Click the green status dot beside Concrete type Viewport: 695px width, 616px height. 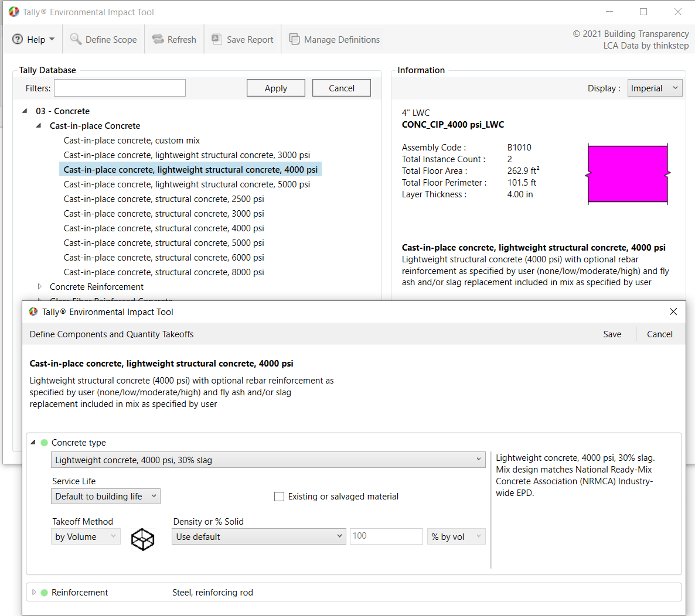(44, 443)
